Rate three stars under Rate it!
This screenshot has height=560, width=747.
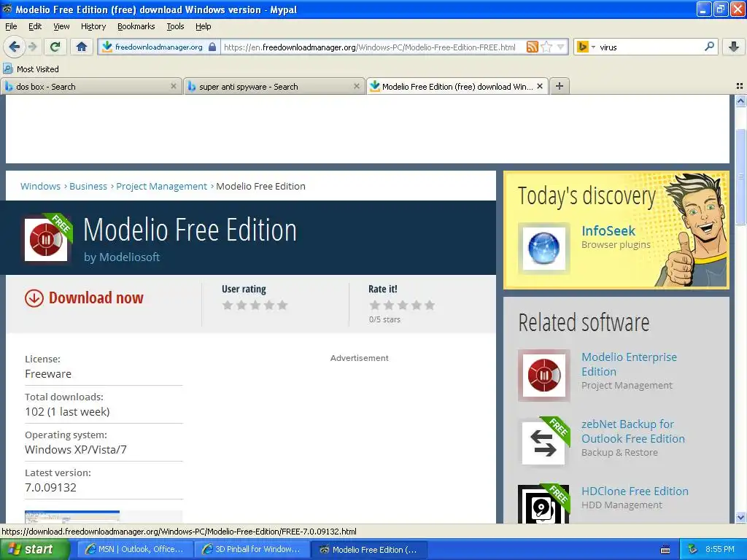point(403,305)
